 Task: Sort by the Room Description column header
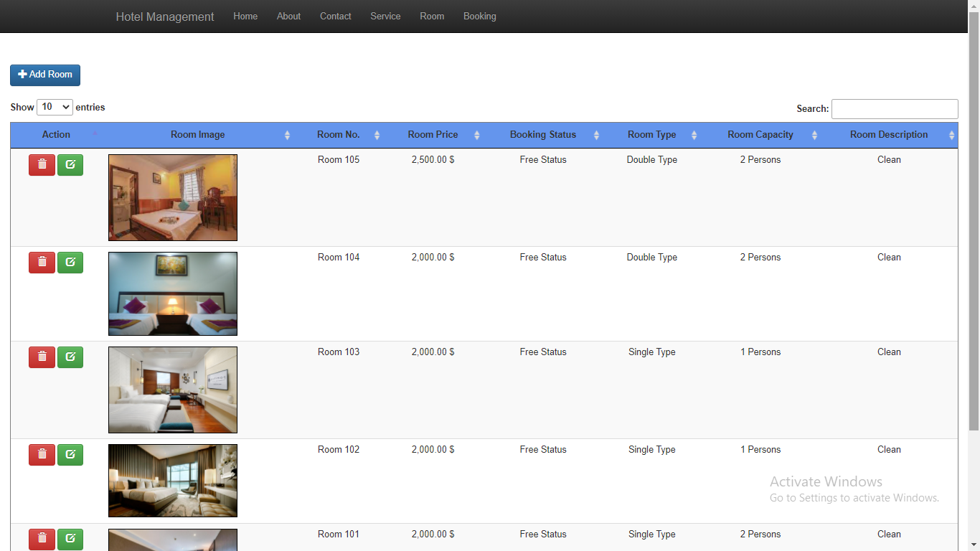[889, 134]
